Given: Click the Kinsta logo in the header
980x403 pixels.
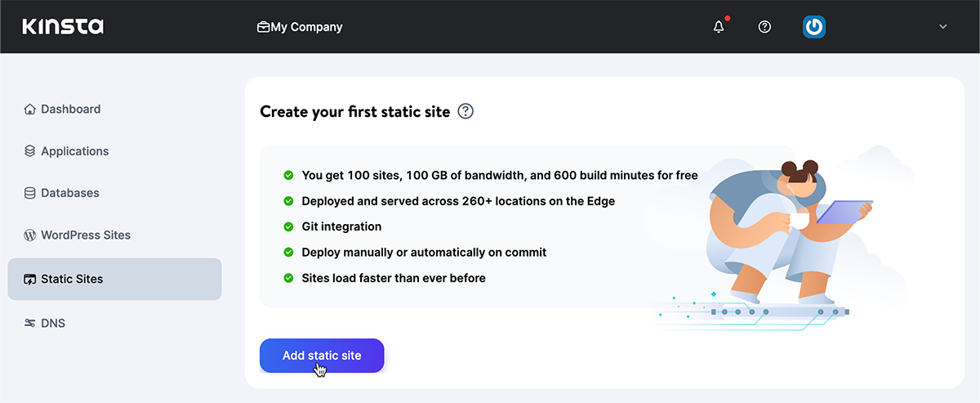Looking at the screenshot, I should 63,27.
